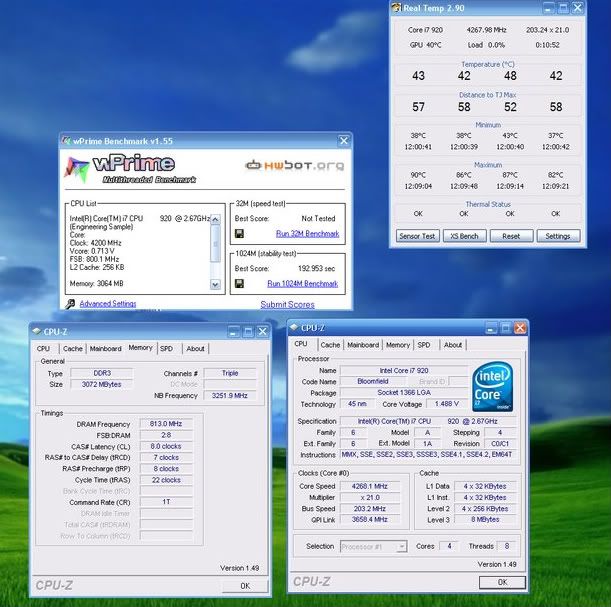This screenshot has height=607, width=611.
Task: Click the Reset button in Real Temp
Action: tap(511, 236)
